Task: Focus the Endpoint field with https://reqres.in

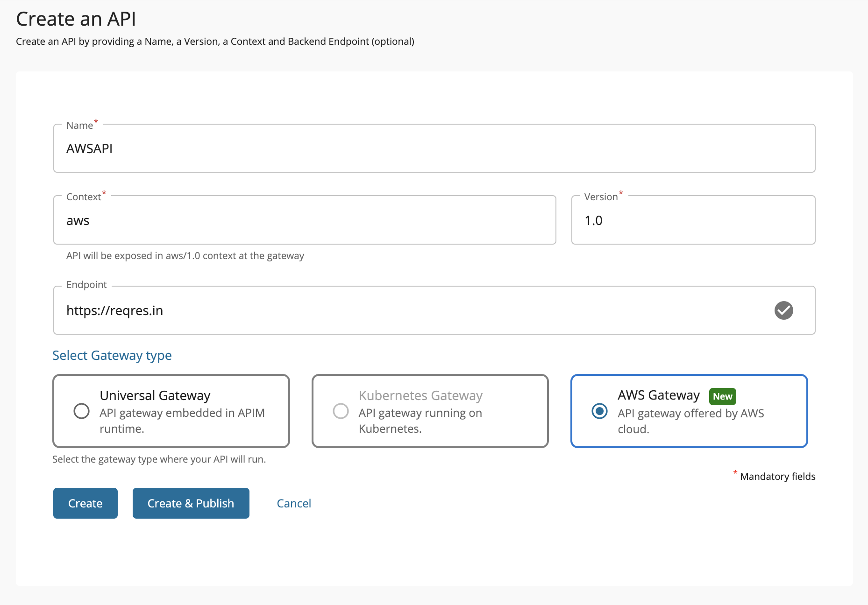Action: (434, 310)
